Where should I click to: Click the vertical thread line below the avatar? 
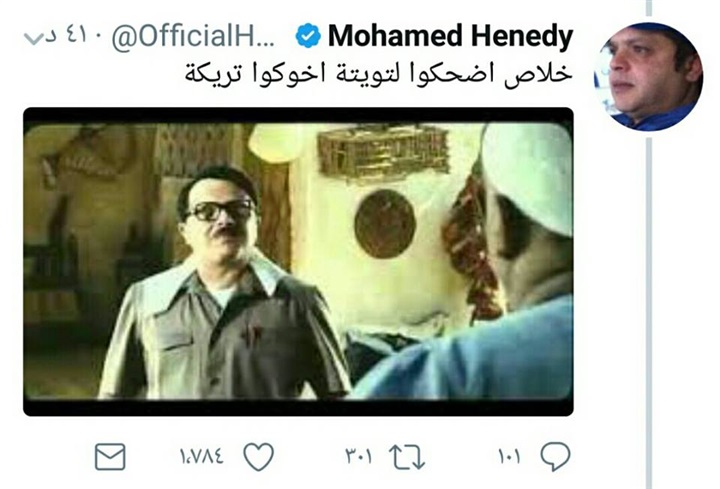(x=648, y=312)
